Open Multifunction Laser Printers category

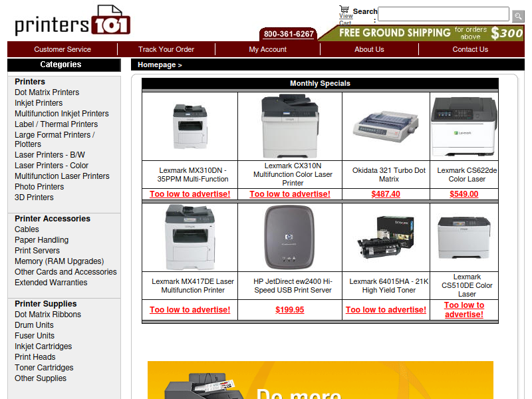pyautogui.click(x=62, y=176)
